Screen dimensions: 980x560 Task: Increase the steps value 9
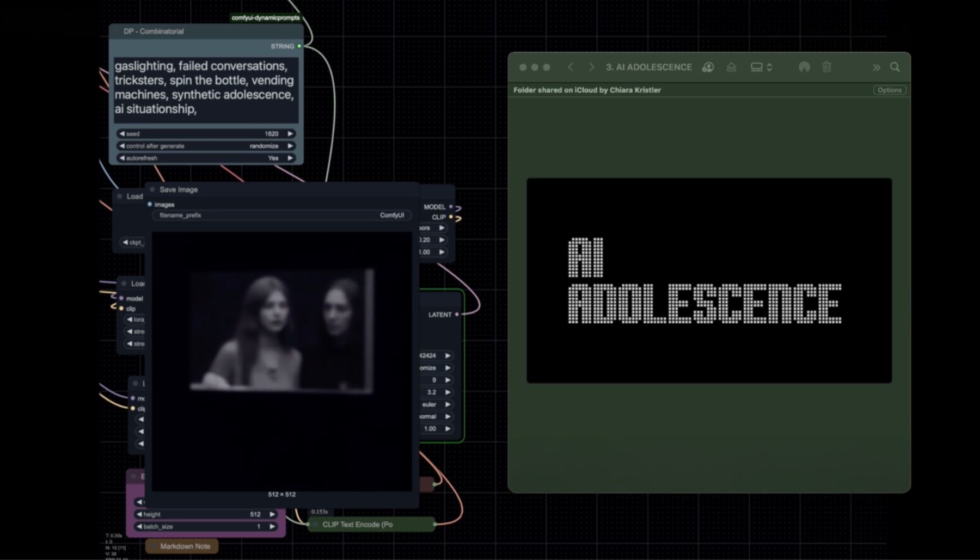(x=448, y=380)
